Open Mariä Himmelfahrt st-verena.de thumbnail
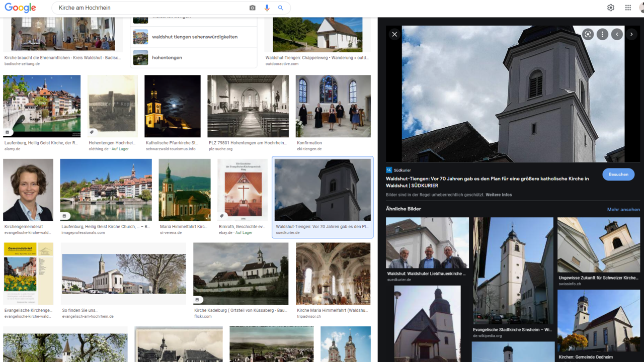The image size is (644, 362). pos(185,190)
